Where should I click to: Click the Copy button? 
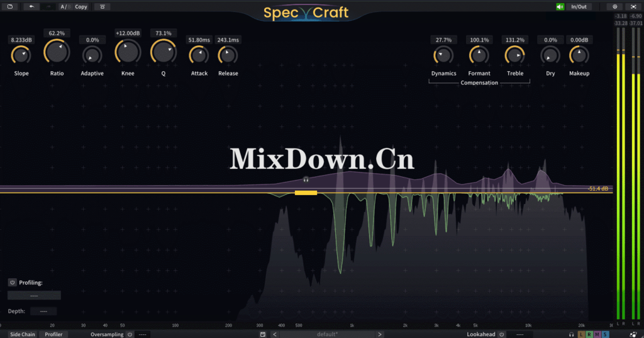[x=81, y=6]
